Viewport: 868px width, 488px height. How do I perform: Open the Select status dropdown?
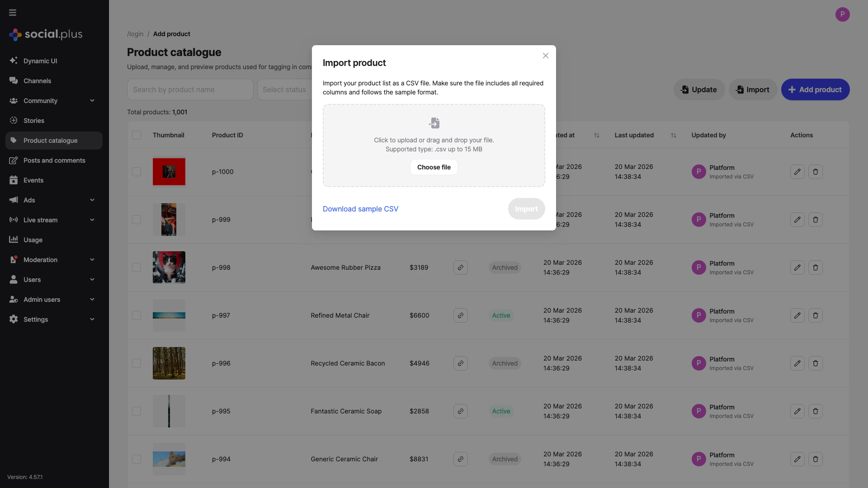[x=285, y=89]
